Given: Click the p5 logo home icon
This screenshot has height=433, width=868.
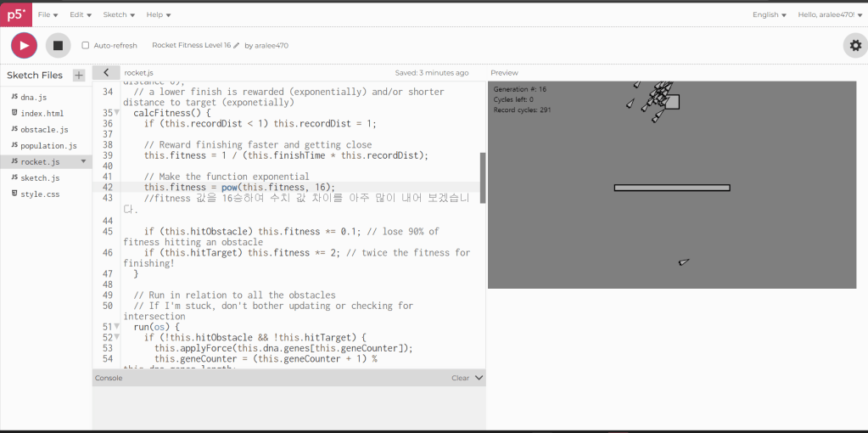Looking at the screenshot, I should click(x=14, y=14).
